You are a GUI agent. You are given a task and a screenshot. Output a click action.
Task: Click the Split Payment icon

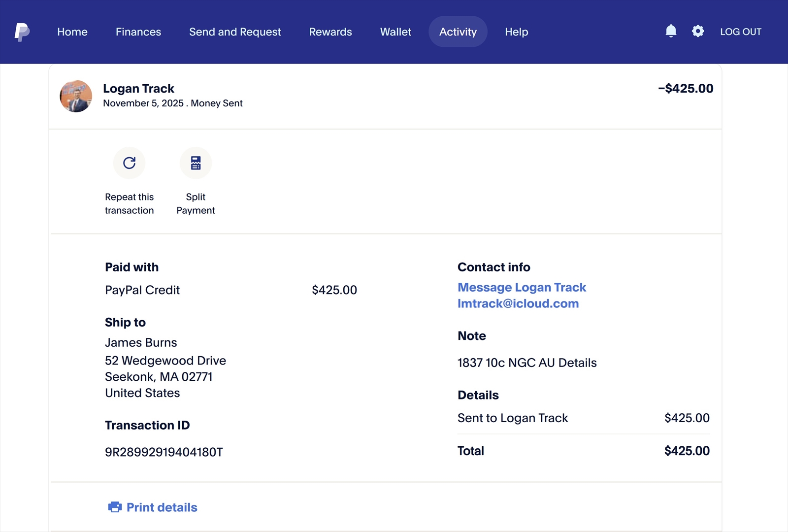[x=196, y=163]
